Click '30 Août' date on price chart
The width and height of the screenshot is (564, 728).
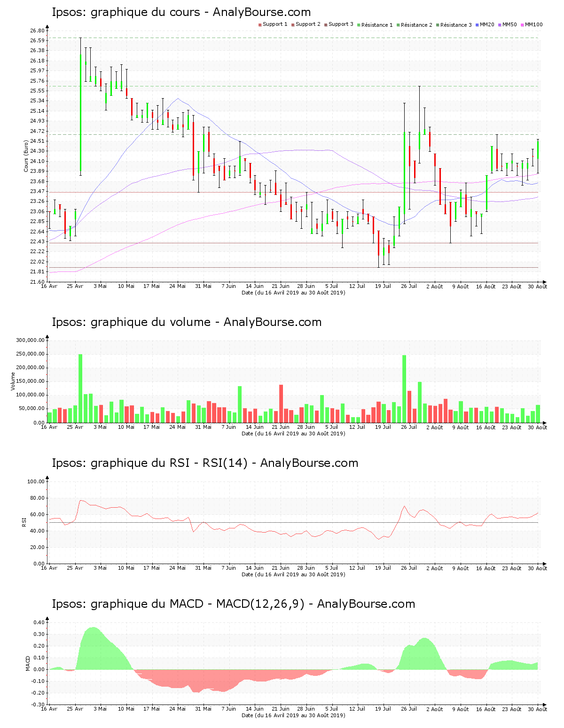tap(538, 287)
